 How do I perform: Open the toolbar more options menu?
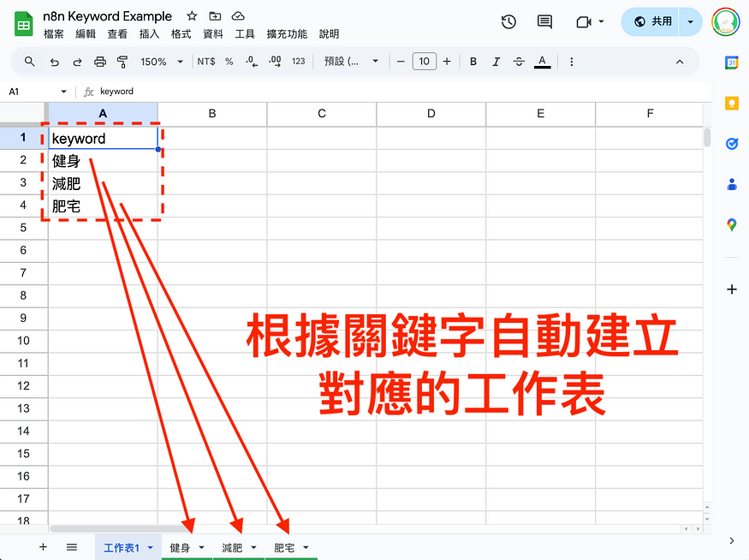tap(571, 62)
